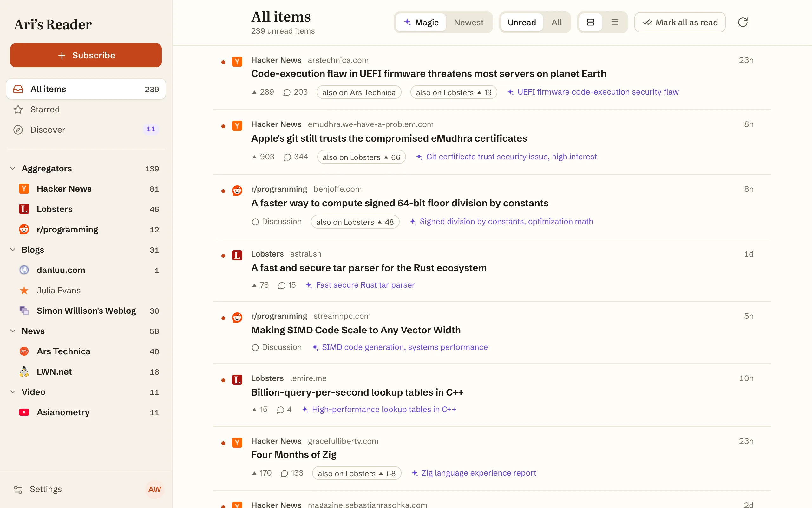This screenshot has width=812, height=508.
Task: Open Discover compass icon
Action: pos(18,130)
